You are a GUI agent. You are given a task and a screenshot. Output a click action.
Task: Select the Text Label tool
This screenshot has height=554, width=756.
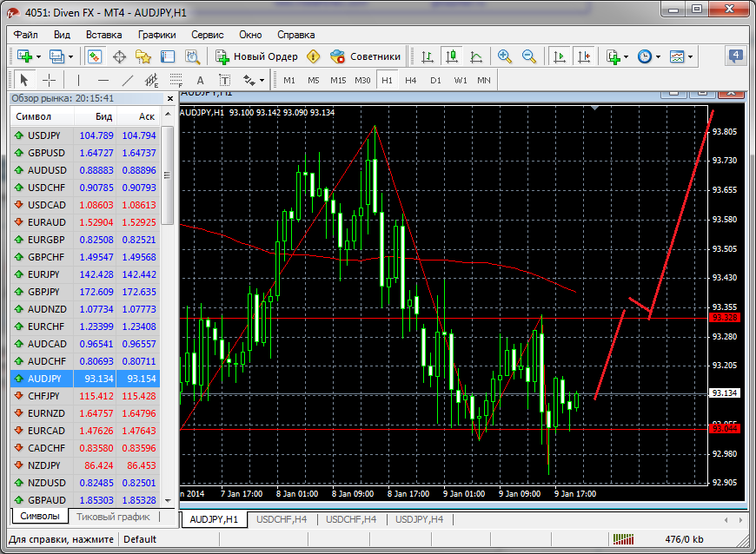coord(225,81)
